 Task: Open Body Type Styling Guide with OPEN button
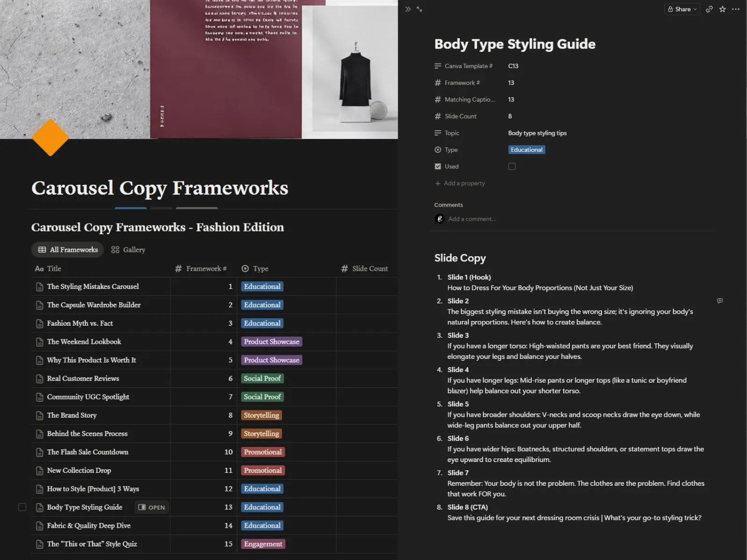coord(152,507)
